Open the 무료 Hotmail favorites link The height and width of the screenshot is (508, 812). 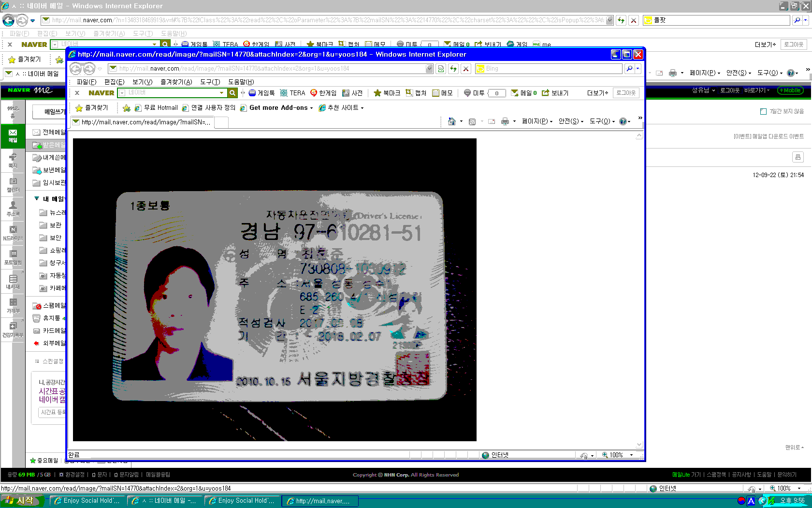tap(156, 108)
